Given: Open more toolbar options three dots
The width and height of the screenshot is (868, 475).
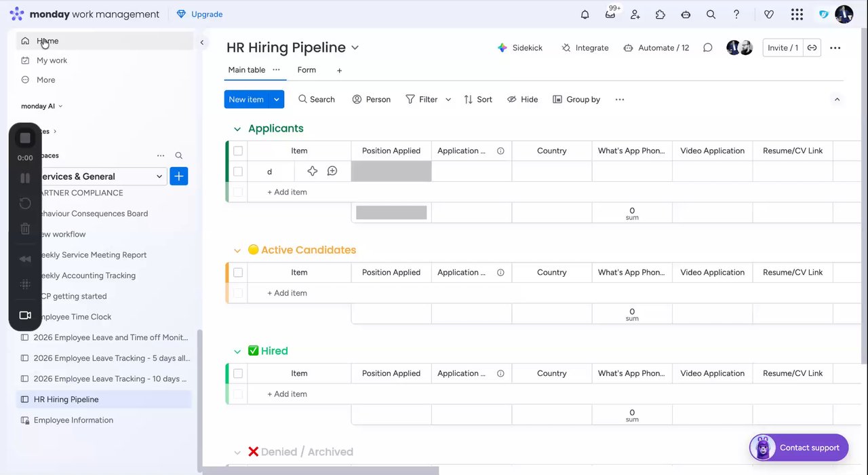Looking at the screenshot, I should [619, 99].
